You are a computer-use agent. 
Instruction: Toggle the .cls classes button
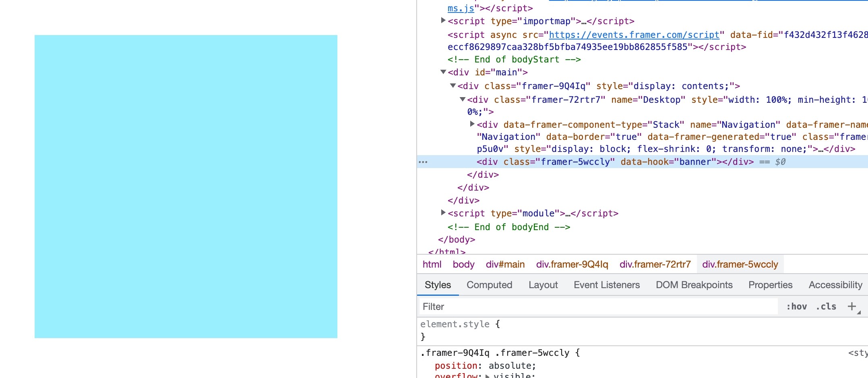(x=826, y=307)
